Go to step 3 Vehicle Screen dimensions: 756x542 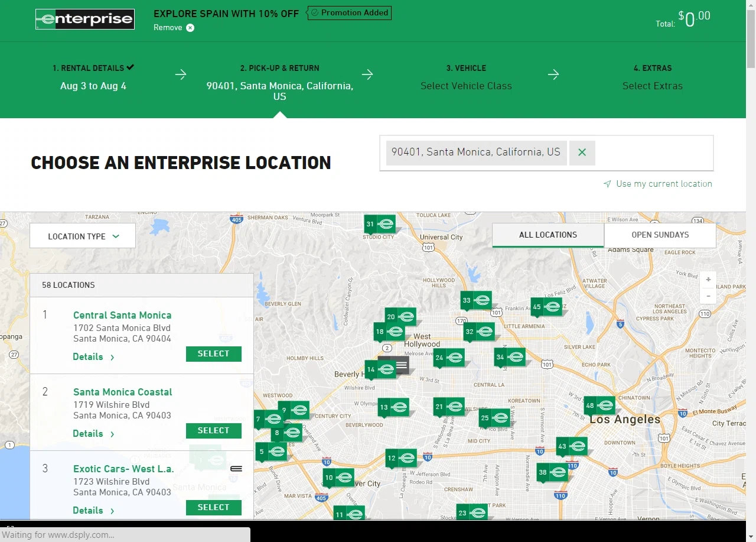click(466, 77)
